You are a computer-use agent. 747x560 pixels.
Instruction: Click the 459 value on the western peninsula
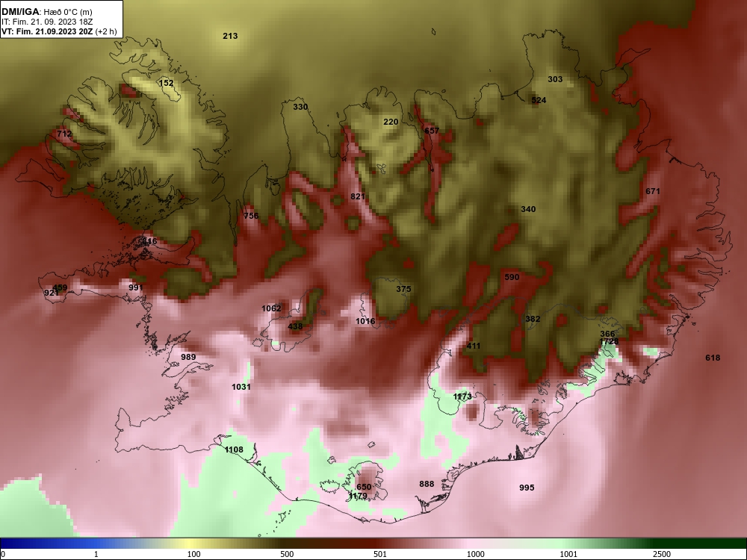tap(60, 287)
